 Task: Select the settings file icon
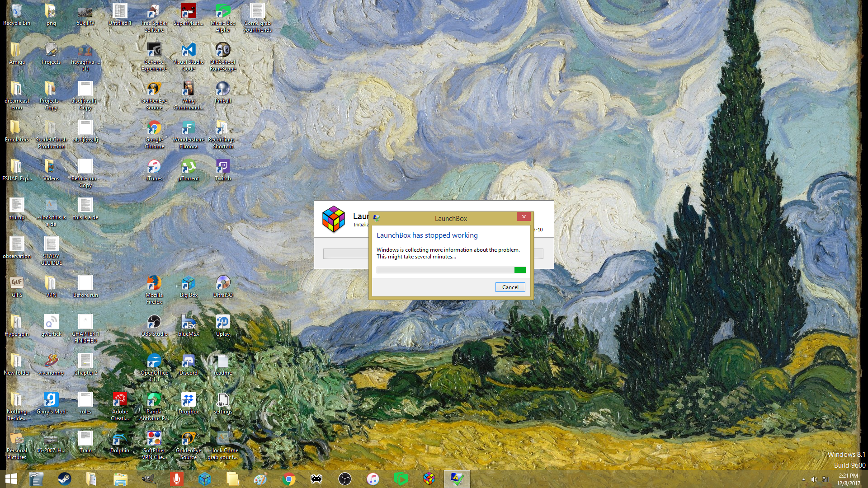(x=223, y=403)
